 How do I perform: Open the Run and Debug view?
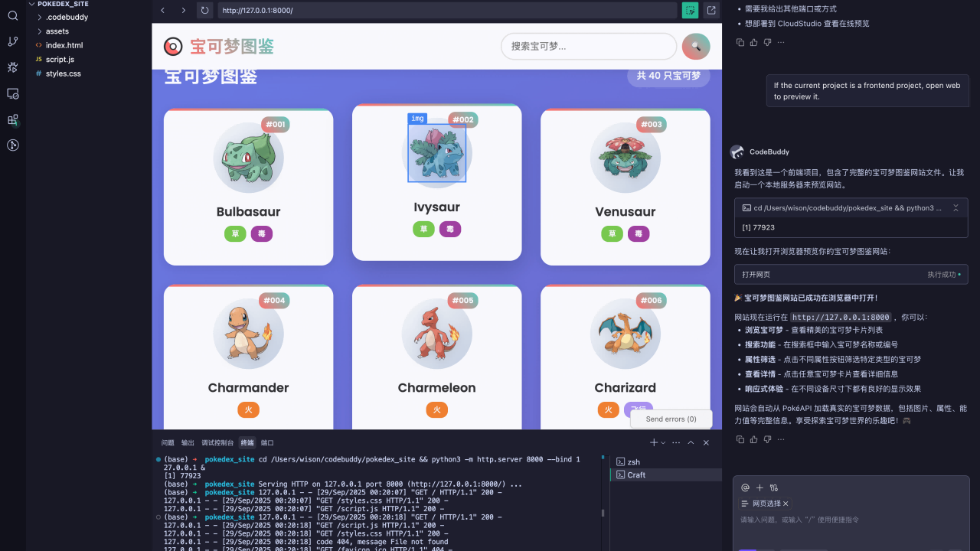click(12, 67)
